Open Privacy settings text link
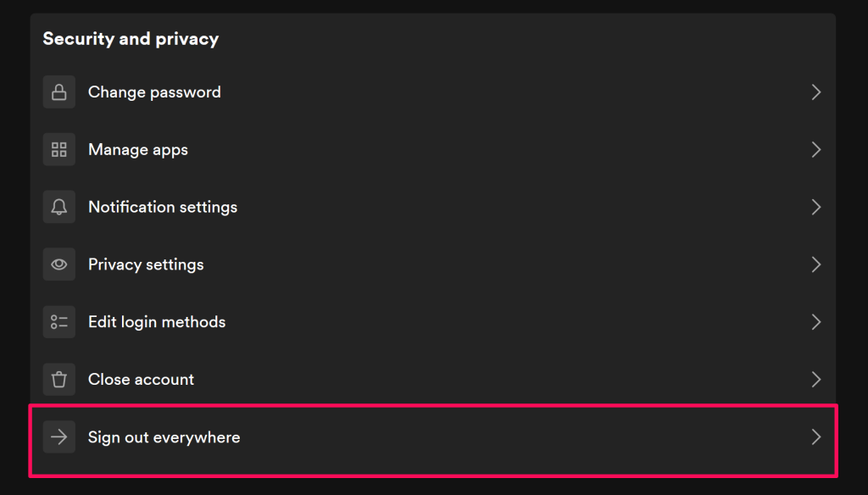The image size is (868, 495). tap(146, 264)
